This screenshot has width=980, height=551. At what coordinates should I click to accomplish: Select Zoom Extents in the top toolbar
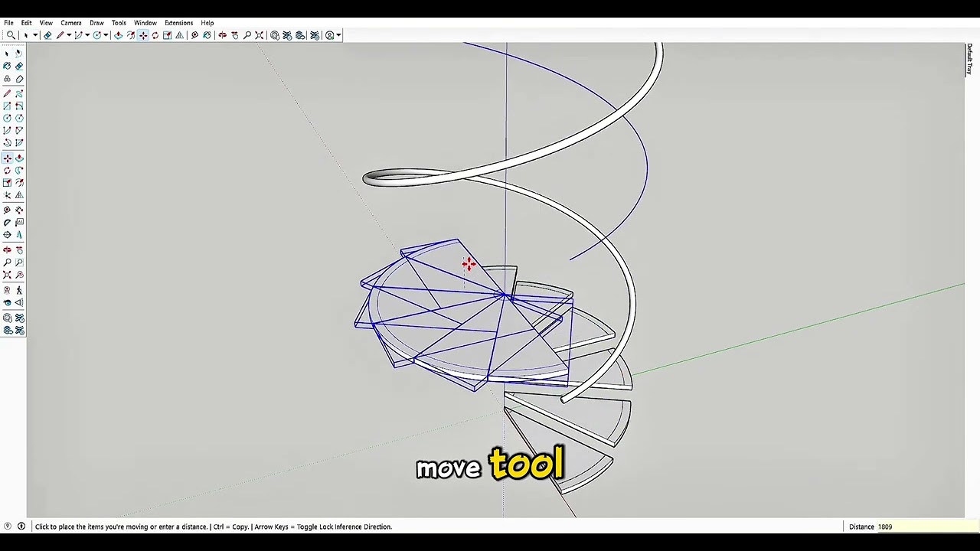point(259,35)
